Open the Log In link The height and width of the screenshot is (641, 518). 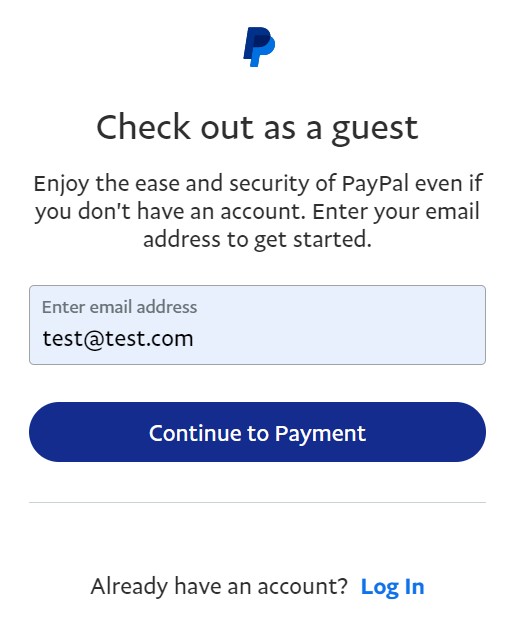tap(392, 587)
